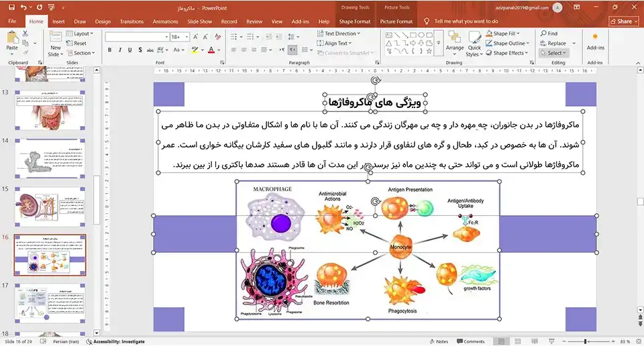Screen dimensions: 644x346
Task: Set right-to-left text direction
Action: [x=292, y=50]
